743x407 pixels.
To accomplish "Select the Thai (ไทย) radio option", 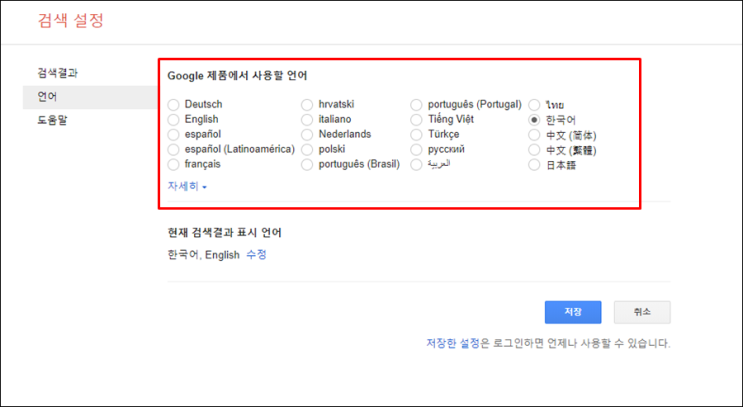I will [x=534, y=105].
